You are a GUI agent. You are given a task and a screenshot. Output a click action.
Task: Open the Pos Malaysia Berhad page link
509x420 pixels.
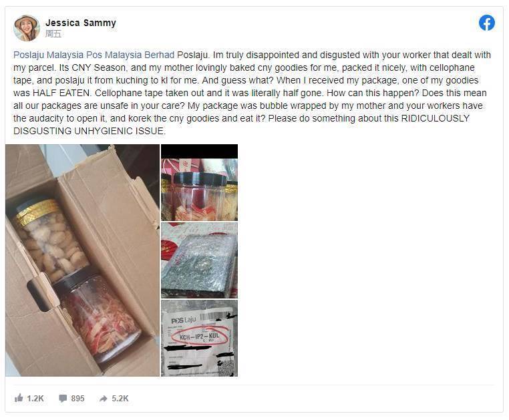[x=130, y=55]
